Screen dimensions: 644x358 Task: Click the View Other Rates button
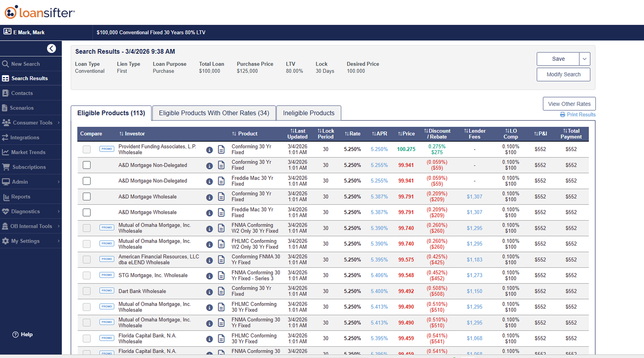point(569,104)
